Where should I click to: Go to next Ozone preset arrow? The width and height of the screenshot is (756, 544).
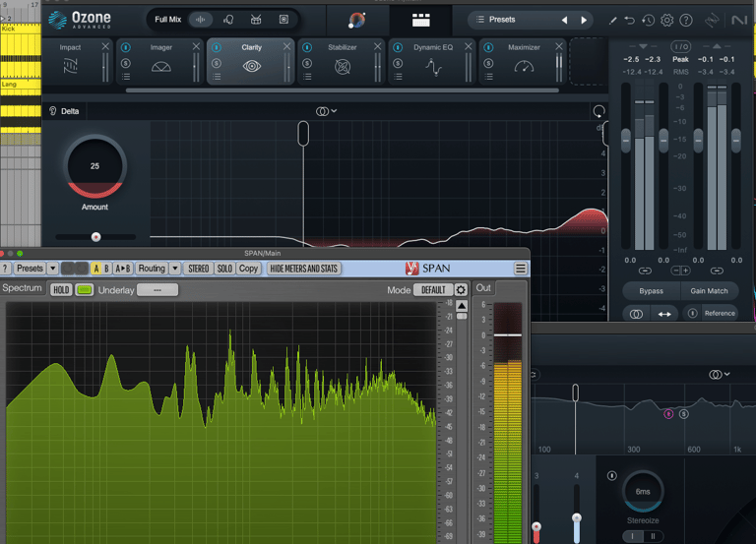[584, 20]
